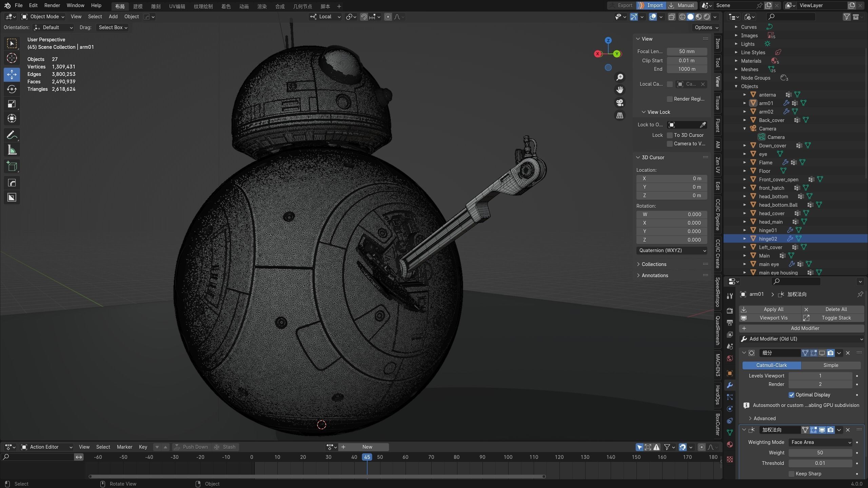
Task: Select the Simple subdivision type button
Action: 831,365
